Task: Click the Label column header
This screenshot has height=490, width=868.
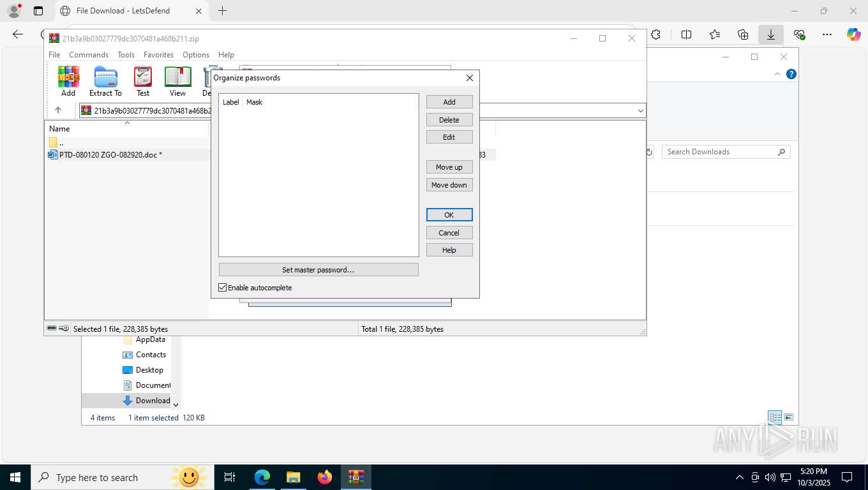Action: click(x=230, y=102)
